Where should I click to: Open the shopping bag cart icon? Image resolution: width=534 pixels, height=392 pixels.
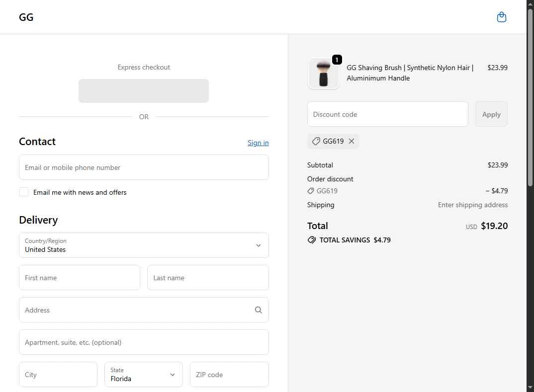502,17
